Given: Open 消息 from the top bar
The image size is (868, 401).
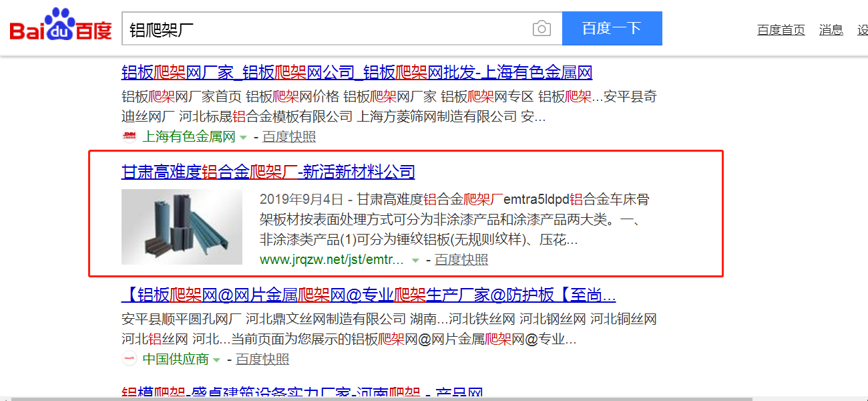Looking at the screenshot, I should click(x=831, y=30).
